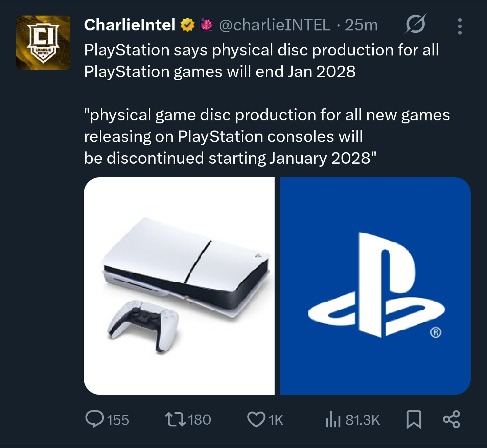Toggle the bookmark icon
This screenshot has height=448, width=487.
click(x=414, y=420)
